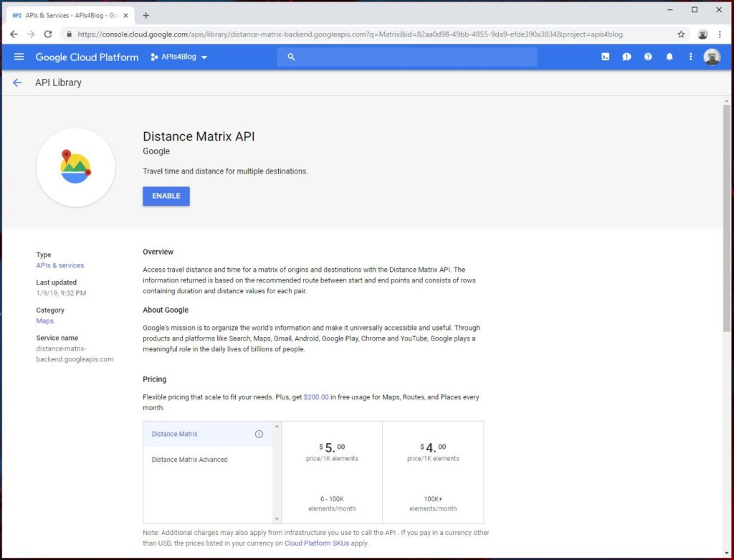The height and width of the screenshot is (560, 734).
Task: Open the APIs & services link
Action: [59, 265]
